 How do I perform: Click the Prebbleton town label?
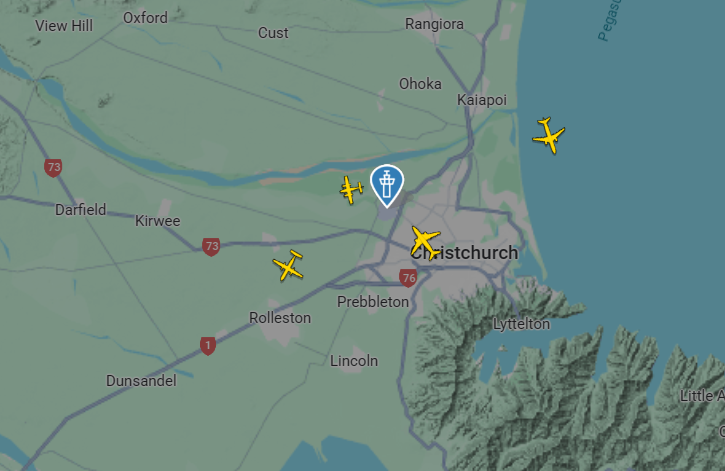373,302
